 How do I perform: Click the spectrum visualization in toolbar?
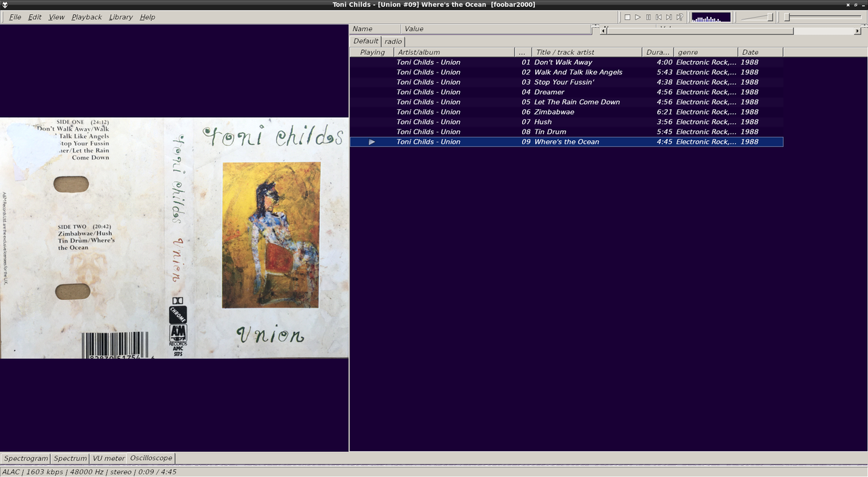[711, 17]
